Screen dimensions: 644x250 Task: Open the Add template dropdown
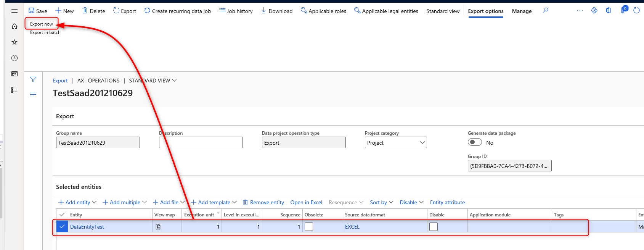[x=214, y=202]
